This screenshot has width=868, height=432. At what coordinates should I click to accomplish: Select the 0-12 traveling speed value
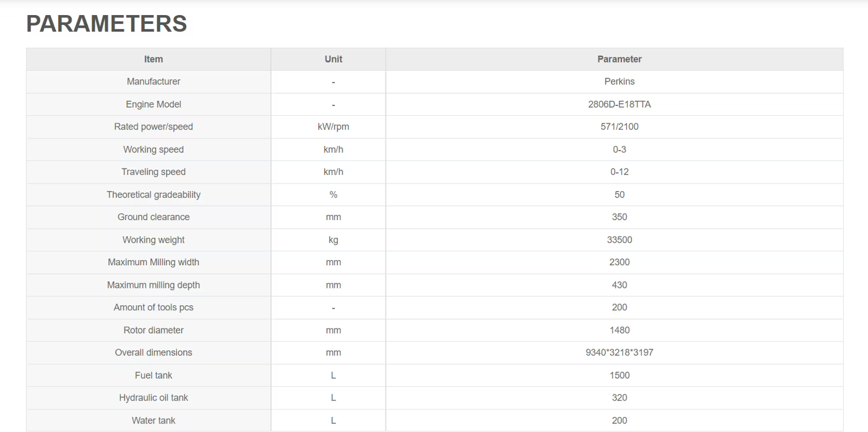coord(619,172)
